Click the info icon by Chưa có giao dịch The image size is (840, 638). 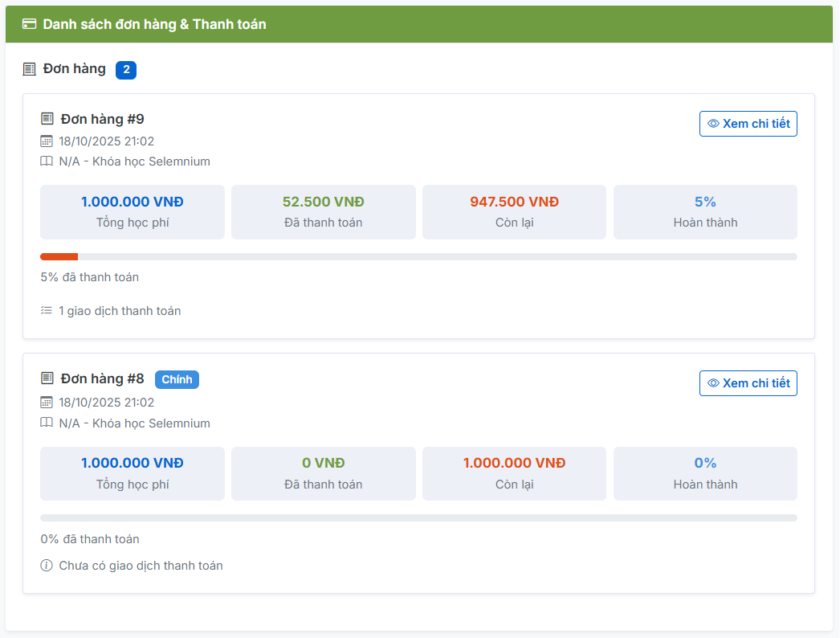[x=47, y=566]
